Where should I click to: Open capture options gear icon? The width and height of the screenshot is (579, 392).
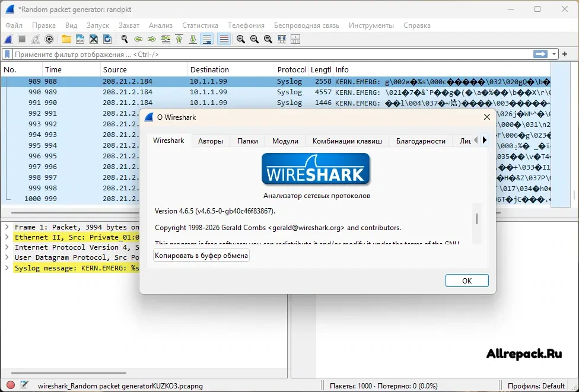pos(49,39)
